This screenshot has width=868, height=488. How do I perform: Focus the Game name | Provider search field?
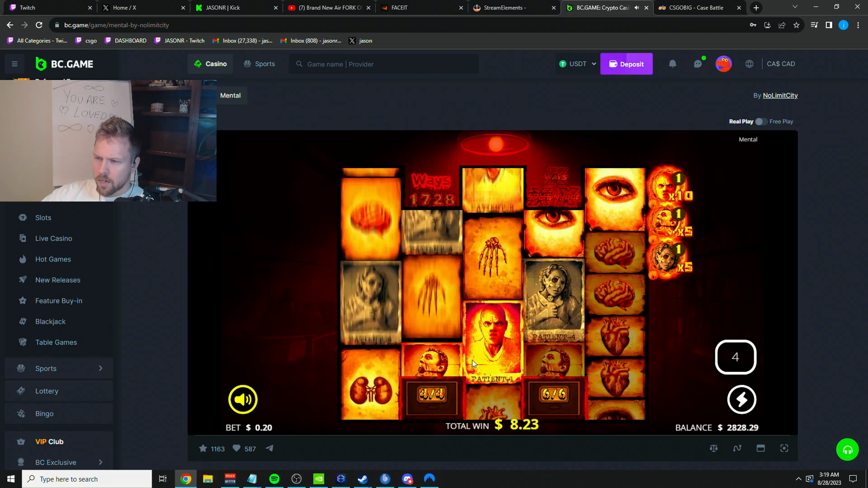click(x=384, y=64)
